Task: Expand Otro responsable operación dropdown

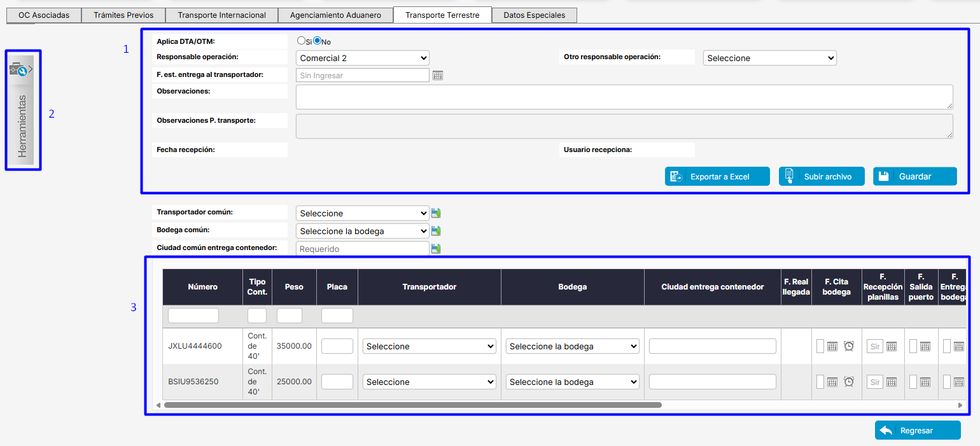Action: (769, 58)
